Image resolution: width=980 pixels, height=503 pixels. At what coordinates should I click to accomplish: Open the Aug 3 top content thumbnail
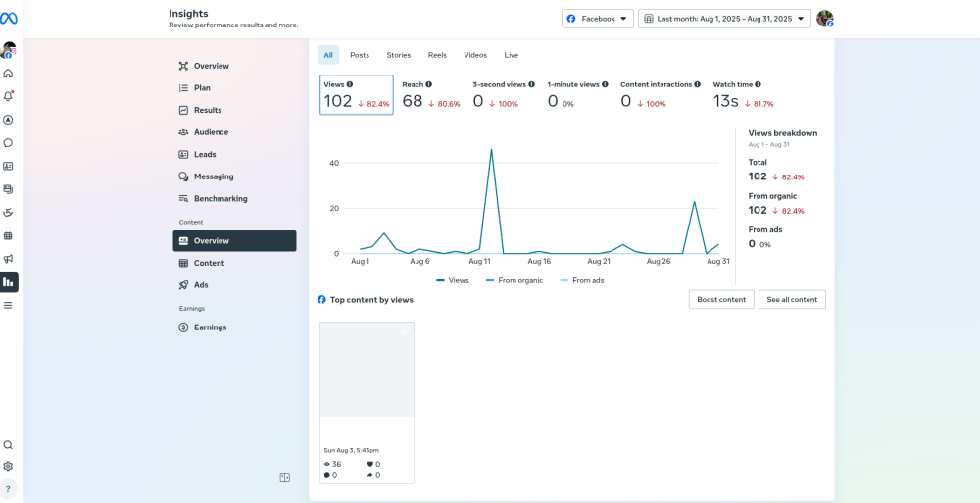[367, 370]
